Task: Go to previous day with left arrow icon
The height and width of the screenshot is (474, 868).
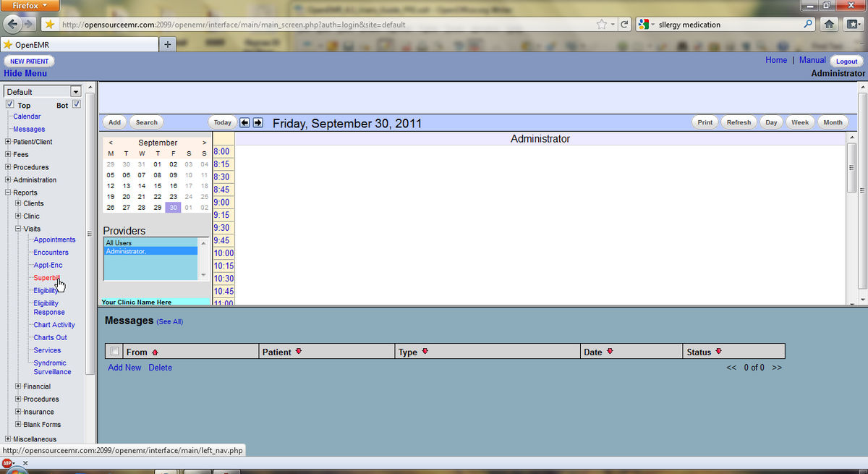Action: coord(244,122)
